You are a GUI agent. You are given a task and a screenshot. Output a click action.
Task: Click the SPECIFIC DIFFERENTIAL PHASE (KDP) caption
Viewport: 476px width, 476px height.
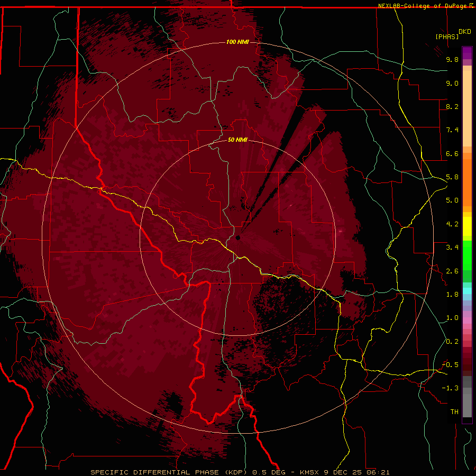pos(170,472)
